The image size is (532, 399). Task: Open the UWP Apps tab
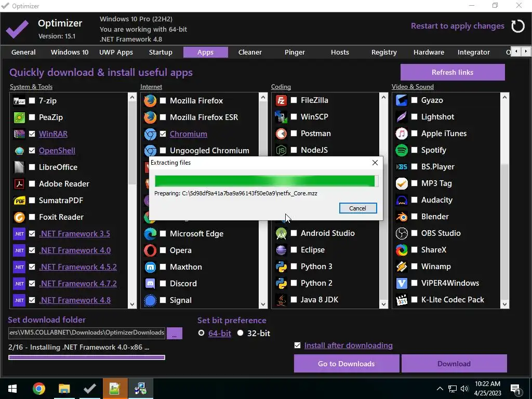point(116,52)
